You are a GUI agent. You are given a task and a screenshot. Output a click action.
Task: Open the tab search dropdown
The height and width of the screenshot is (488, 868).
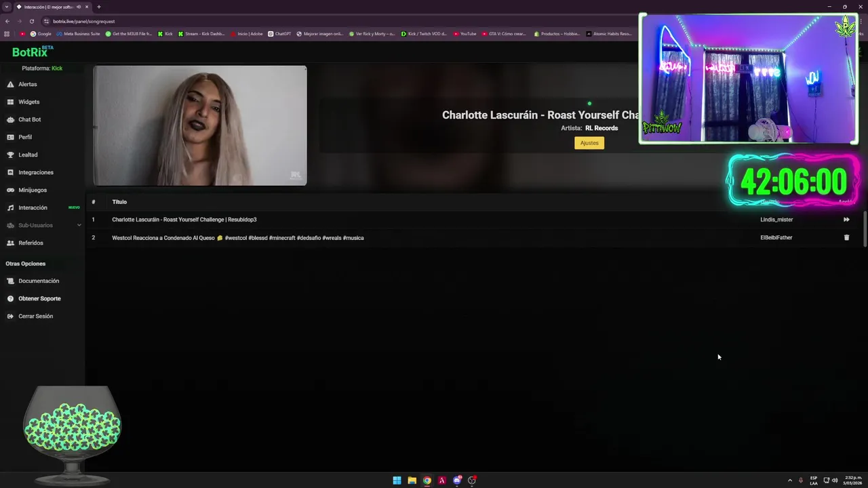point(6,7)
